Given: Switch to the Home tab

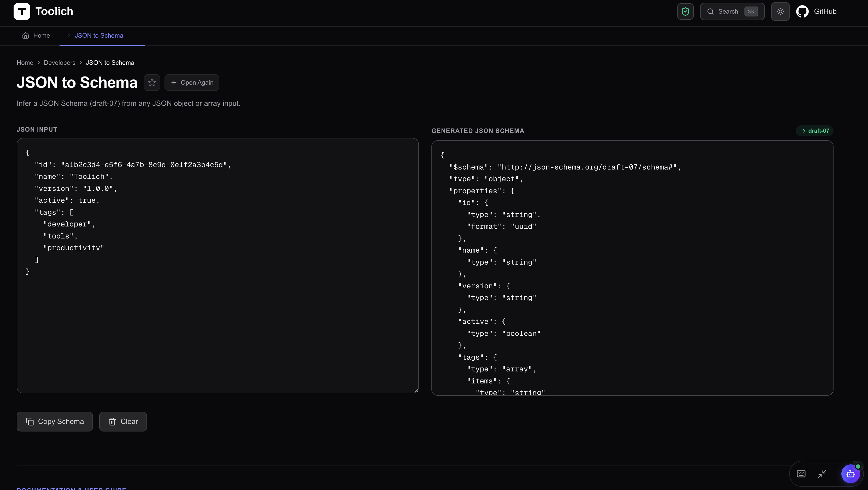Looking at the screenshot, I should pos(36,35).
